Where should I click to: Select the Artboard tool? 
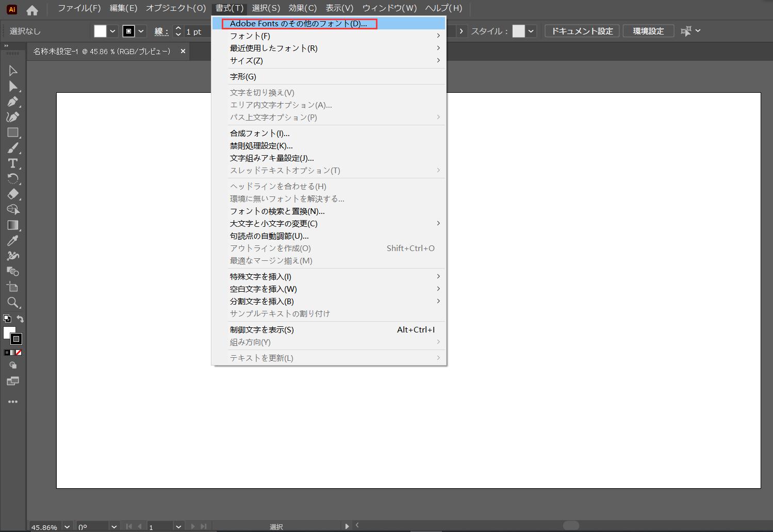click(x=13, y=287)
